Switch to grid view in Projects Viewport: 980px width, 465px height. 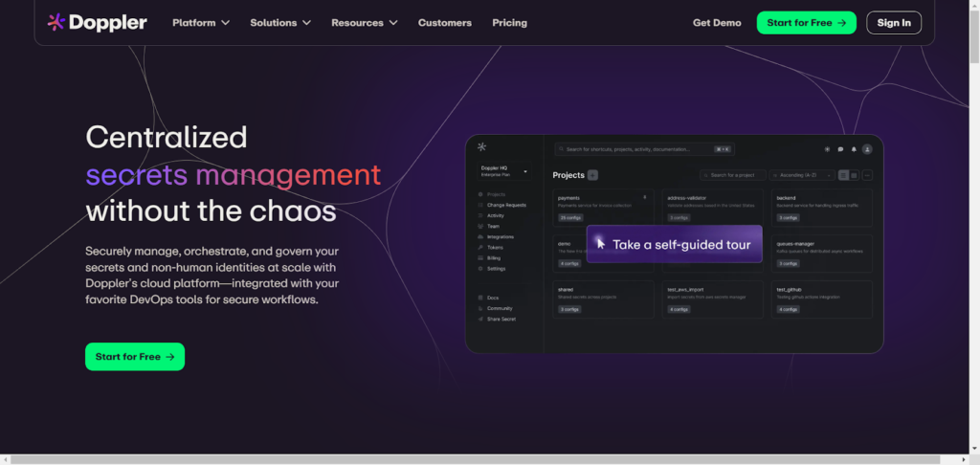click(x=854, y=176)
